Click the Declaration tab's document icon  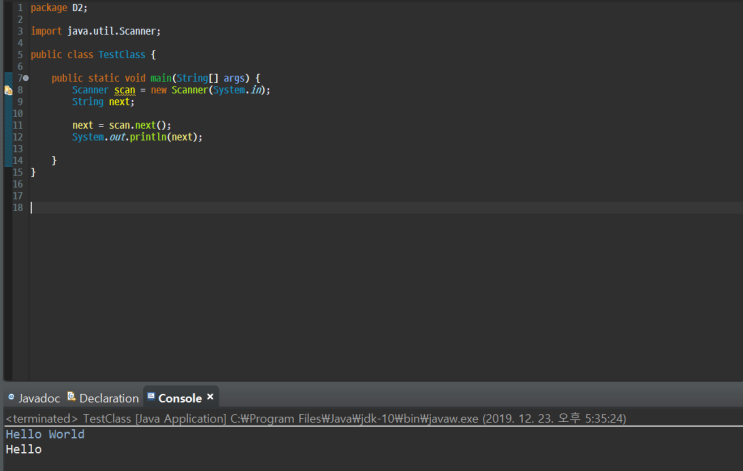[71, 397]
